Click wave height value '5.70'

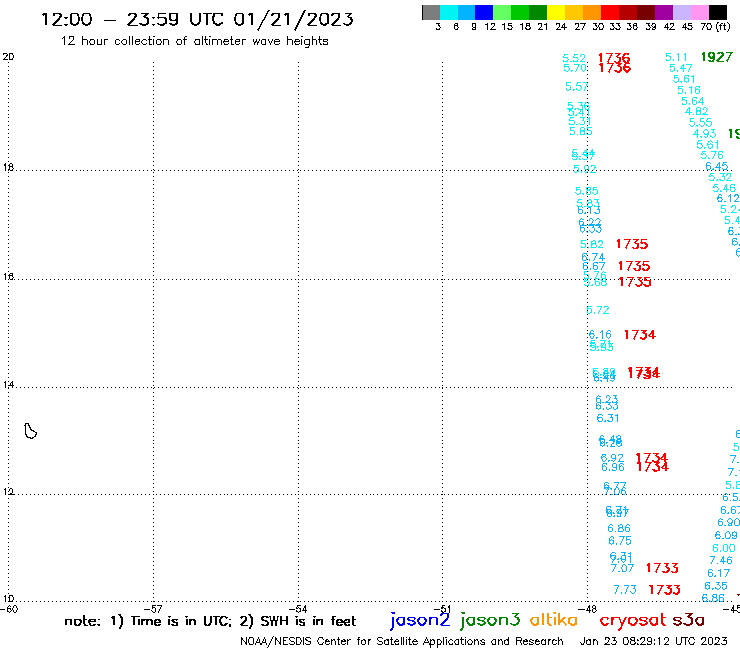click(575, 68)
